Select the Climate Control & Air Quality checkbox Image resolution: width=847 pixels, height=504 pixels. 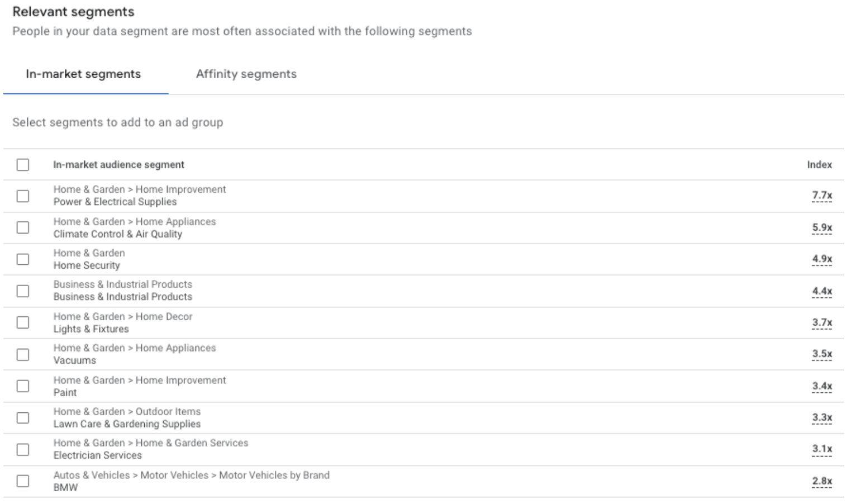[23, 227]
